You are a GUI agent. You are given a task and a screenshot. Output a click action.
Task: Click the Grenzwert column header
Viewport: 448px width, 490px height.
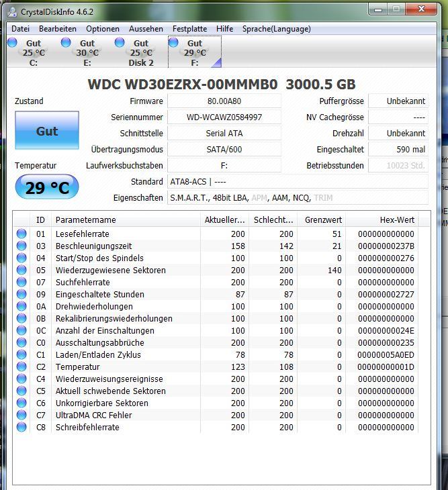(x=321, y=220)
